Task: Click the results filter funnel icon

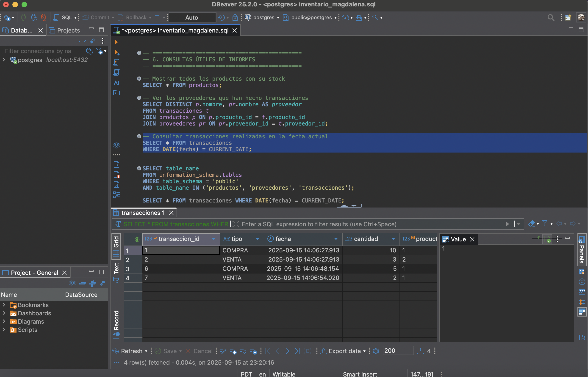Action: pos(545,224)
